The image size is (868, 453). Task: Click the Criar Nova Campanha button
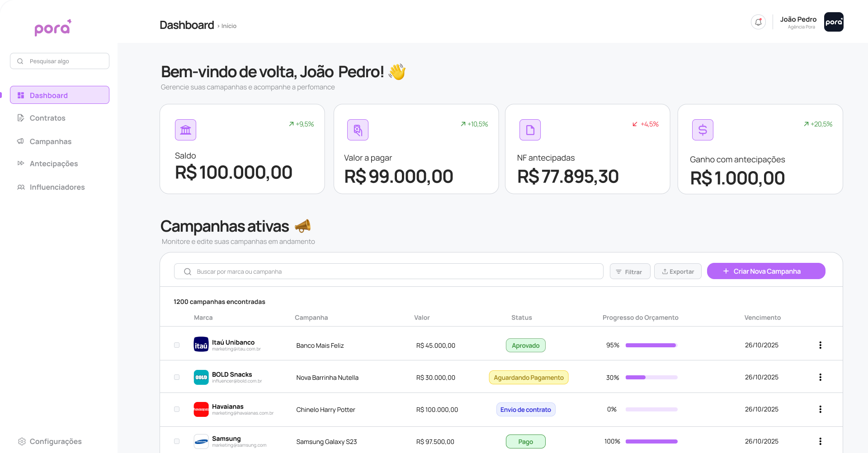point(766,271)
